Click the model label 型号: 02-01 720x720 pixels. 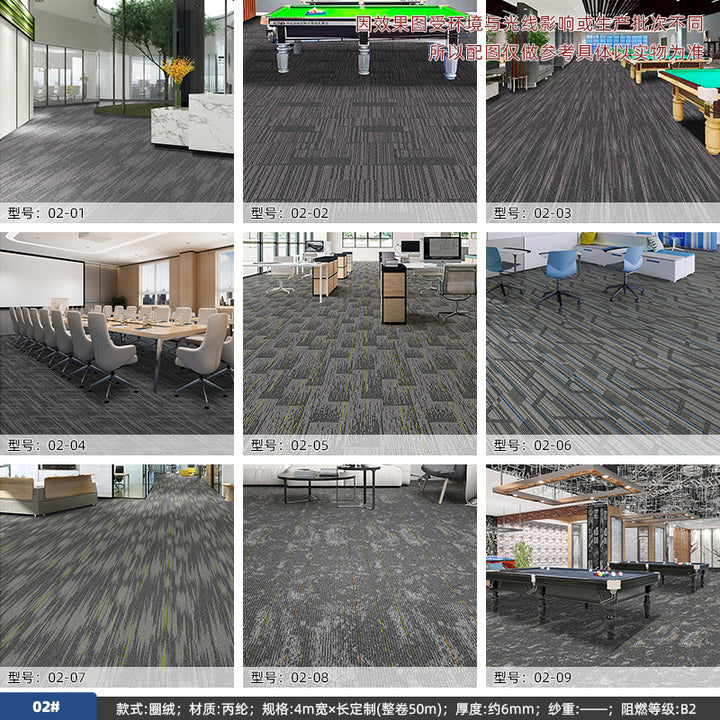(47, 213)
